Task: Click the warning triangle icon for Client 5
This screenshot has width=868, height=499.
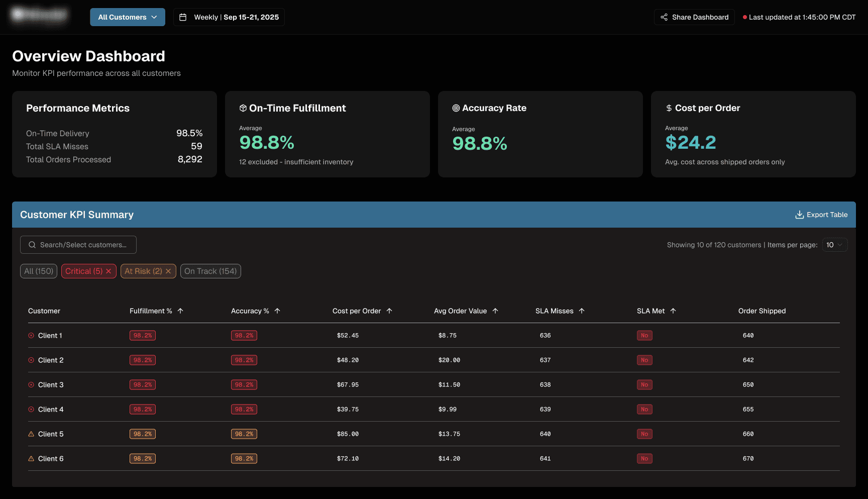Action: click(x=31, y=434)
